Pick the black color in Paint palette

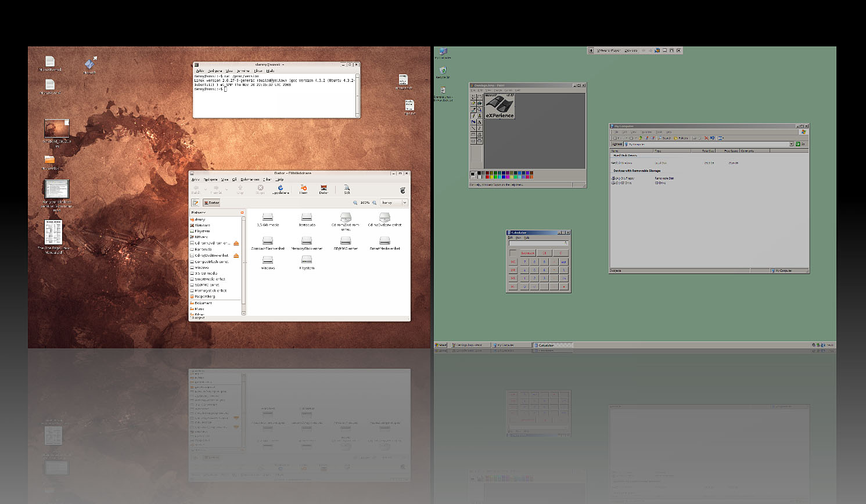pos(479,172)
